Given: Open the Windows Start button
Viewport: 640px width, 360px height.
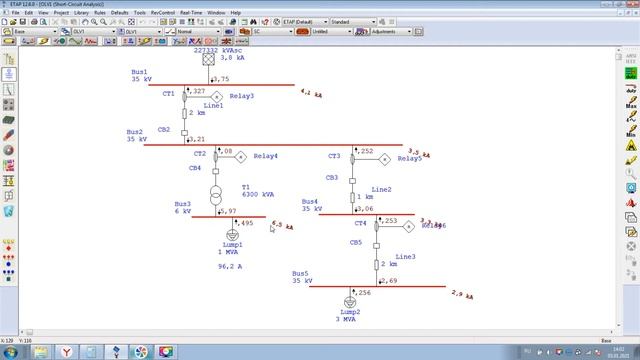Looking at the screenshot, I should (x=10, y=352).
